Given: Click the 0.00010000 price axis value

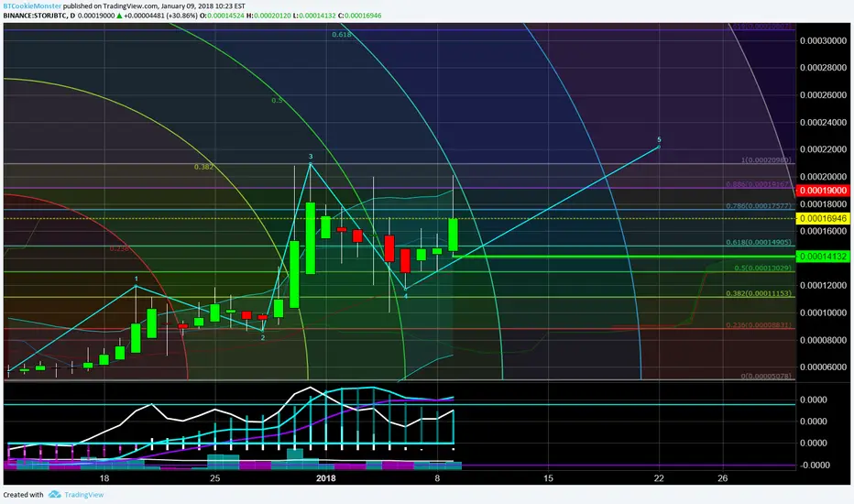Looking at the screenshot, I should click(823, 312).
